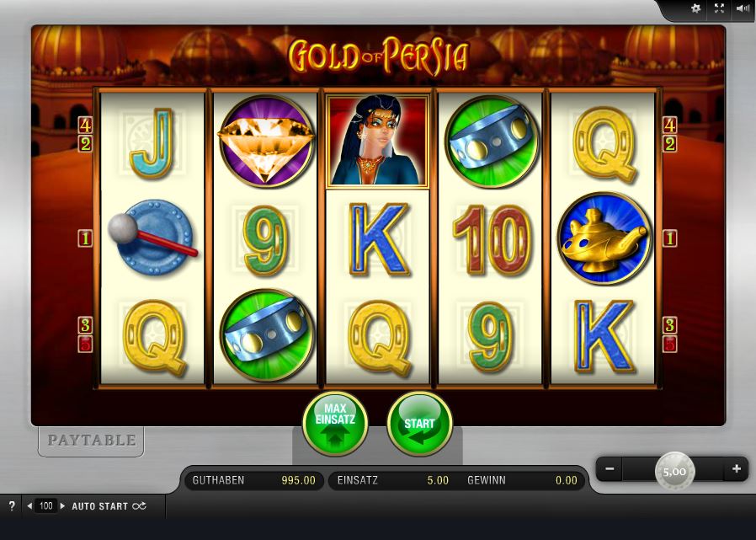Decrease auto start count left arrow
756x540 pixels.
click(x=29, y=506)
